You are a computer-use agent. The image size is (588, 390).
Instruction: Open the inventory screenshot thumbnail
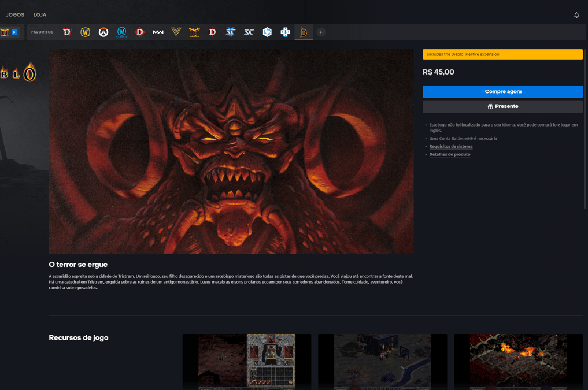247,362
